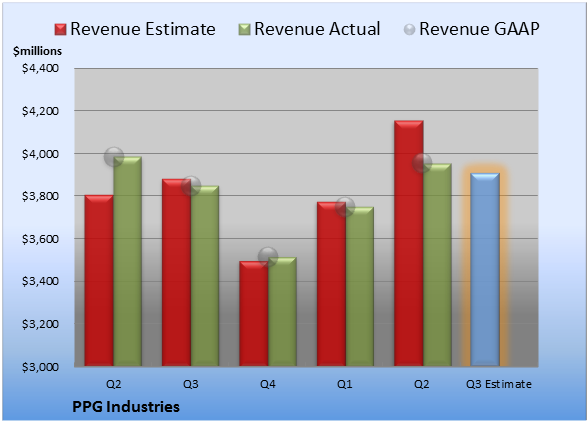588x422 pixels.
Task: Click the 'Q3' x-axis label
Action: [x=190, y=384]
